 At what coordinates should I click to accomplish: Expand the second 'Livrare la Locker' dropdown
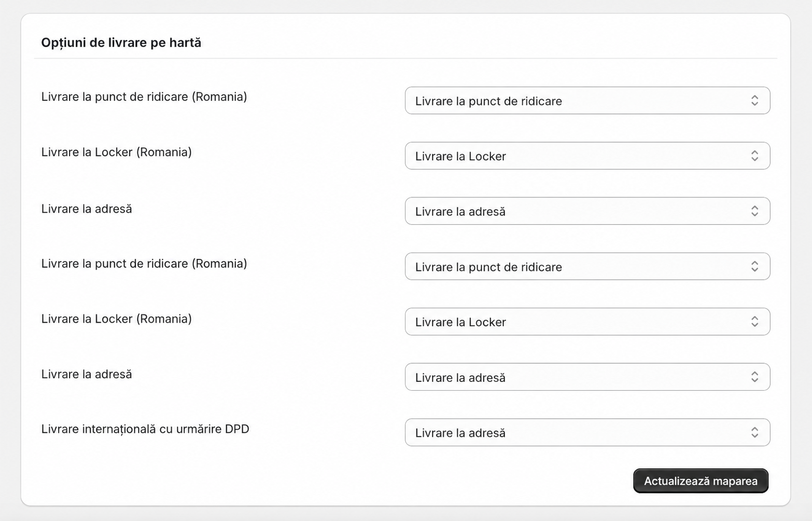(x=587, y=322)
